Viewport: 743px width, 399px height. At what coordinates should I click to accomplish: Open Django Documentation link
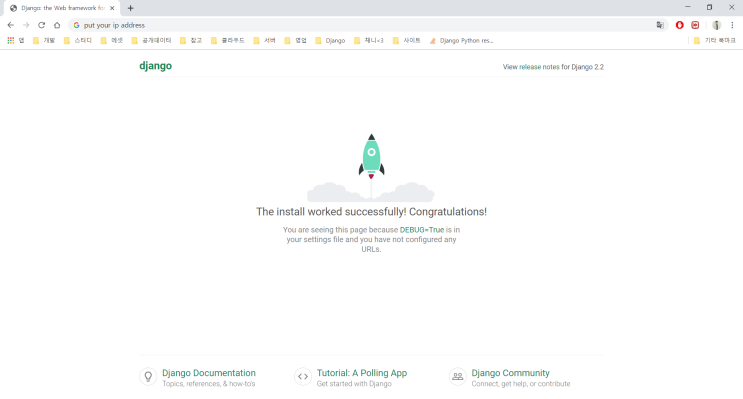[x=208, y=373]
